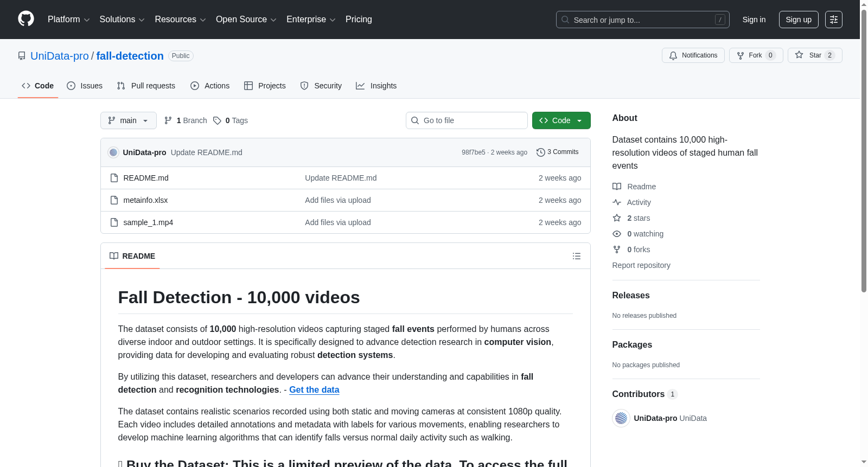This screenshot has width=868, height=467.
Task: Open the Pricing page
Action: (359, 20)
